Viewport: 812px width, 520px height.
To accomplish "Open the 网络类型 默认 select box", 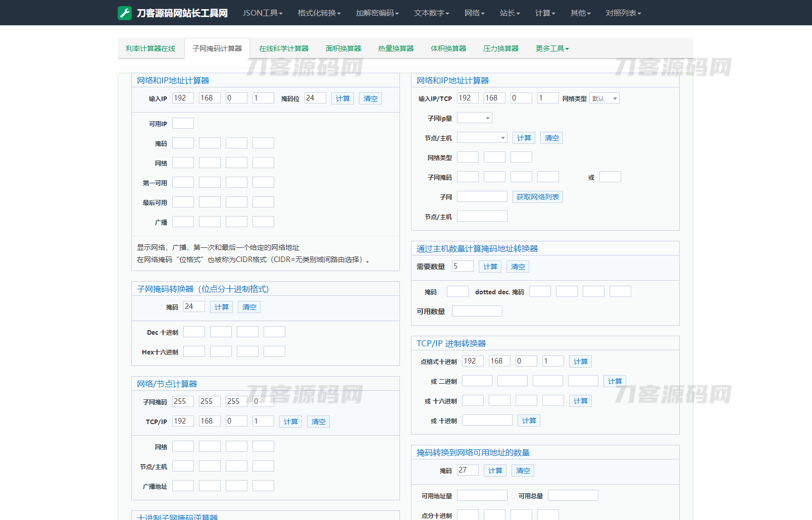I will pos(604,98).
